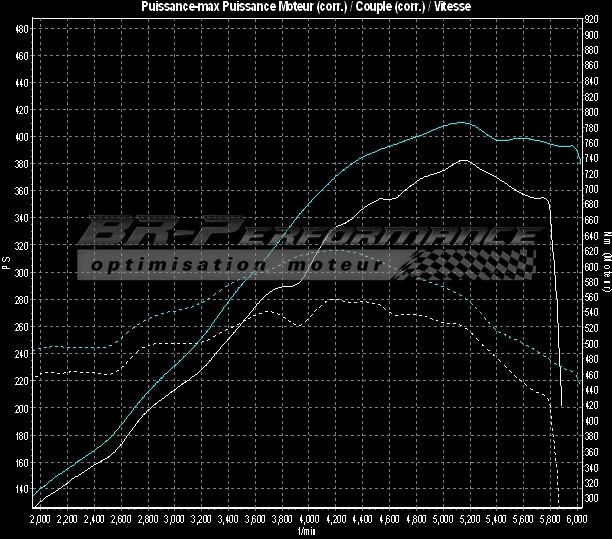This screenshot has height=539, width=612.
Task: Click the 480 value on left axis
Action: point(21,29)
